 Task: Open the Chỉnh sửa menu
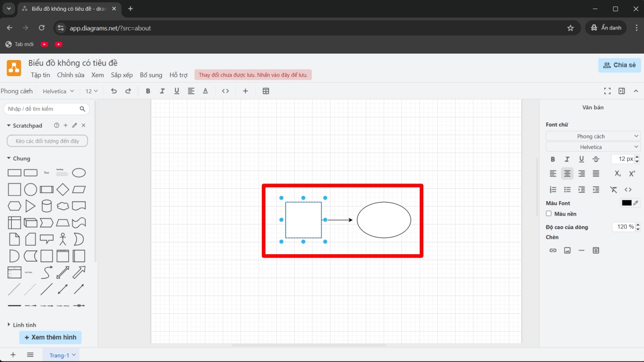pyautogui.click(x=70, y=75)
